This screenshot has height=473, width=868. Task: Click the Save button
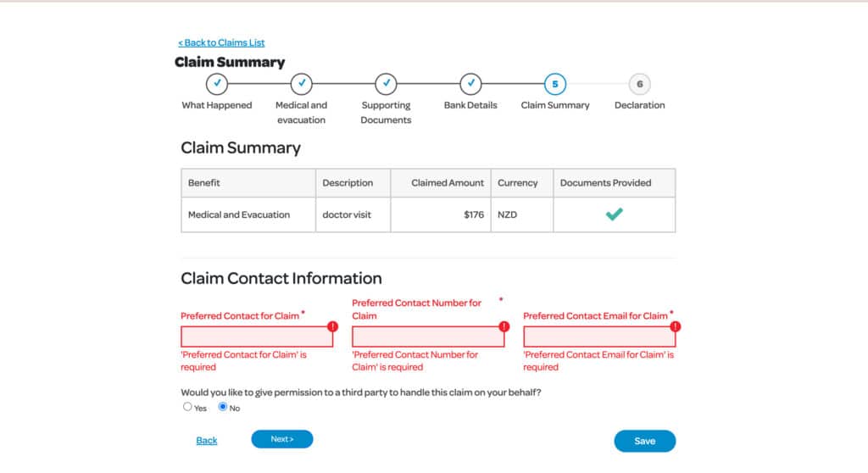click(645, 441)
